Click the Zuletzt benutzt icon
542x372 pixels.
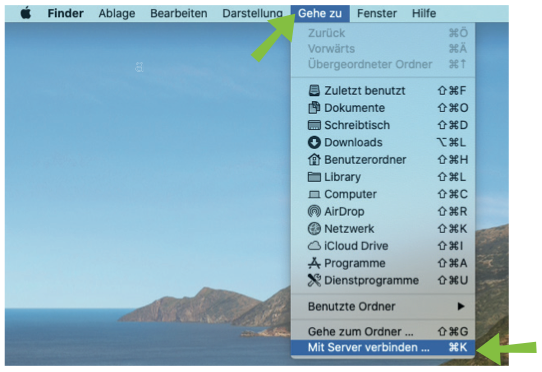314,91
